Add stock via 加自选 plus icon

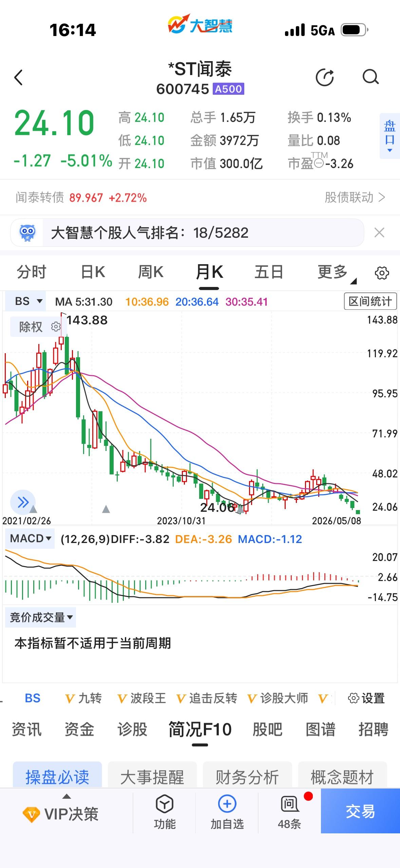(x=227, y=803)
